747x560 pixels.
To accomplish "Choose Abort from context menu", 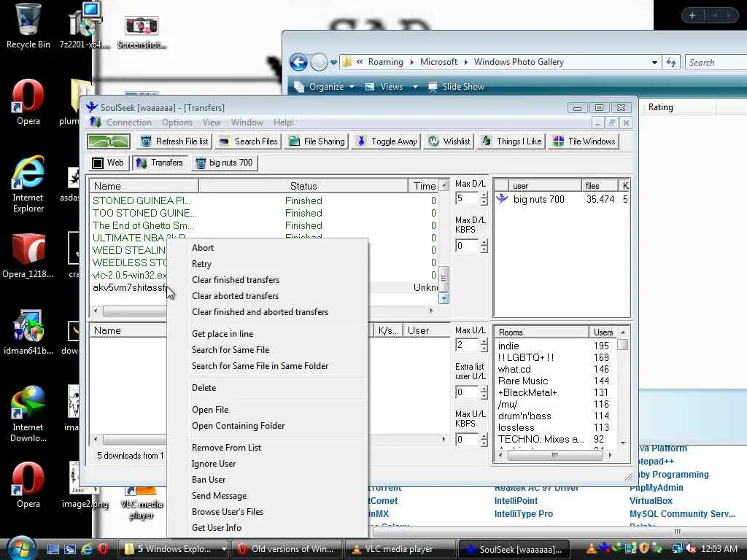I will point(268,248).
